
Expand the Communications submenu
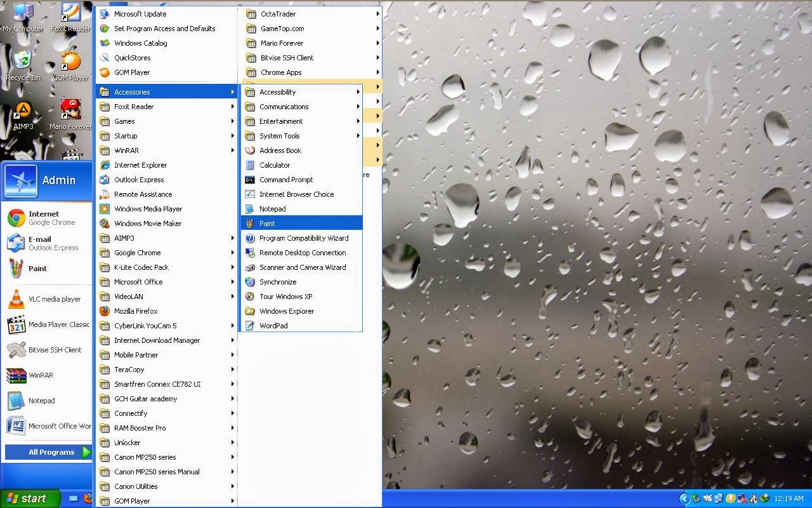[301, 107]
